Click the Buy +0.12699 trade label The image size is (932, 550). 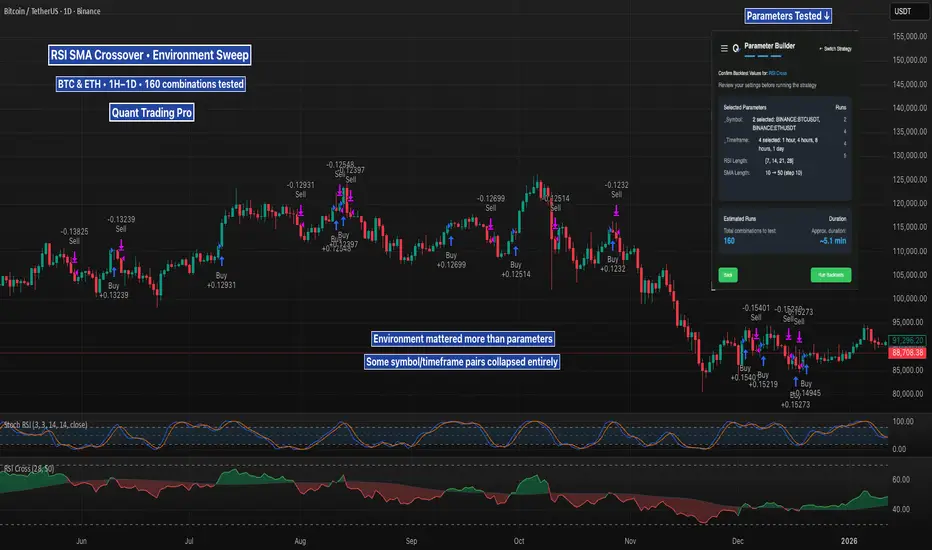pyautogui.click(x=451, y=260)
